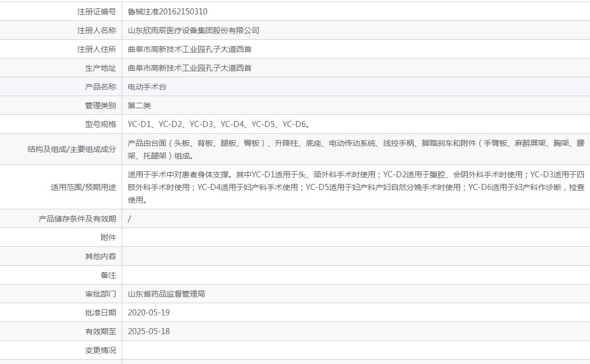Select the slash value in the 产品储存条件及有效期 row
The width and height of the screenshot is (590, 364).
pos(129,219)
